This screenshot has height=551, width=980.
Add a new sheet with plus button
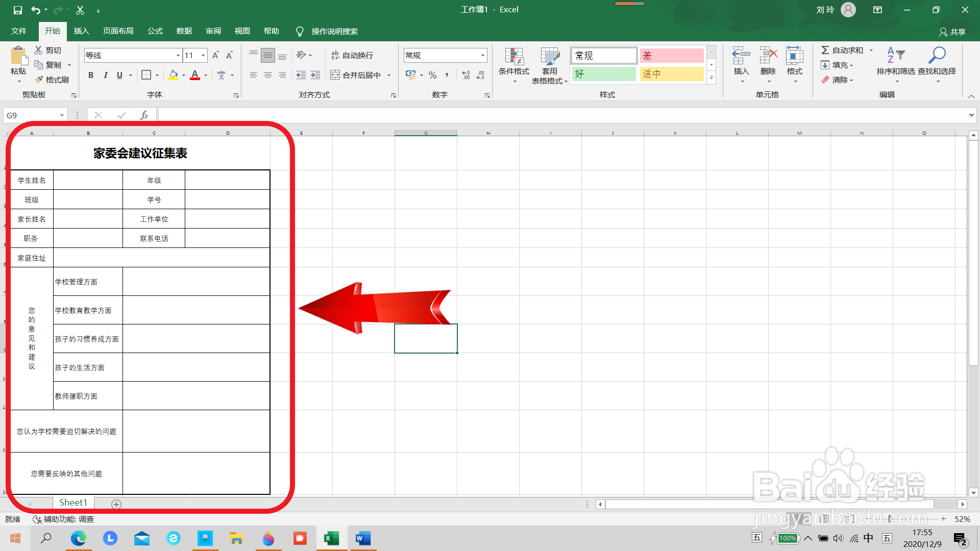(116, 504)
